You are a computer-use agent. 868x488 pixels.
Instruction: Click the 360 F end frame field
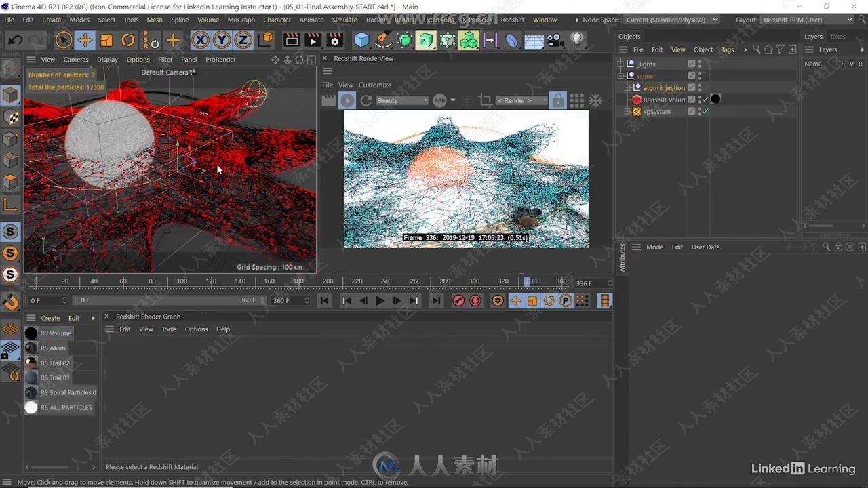pos(290,300)
